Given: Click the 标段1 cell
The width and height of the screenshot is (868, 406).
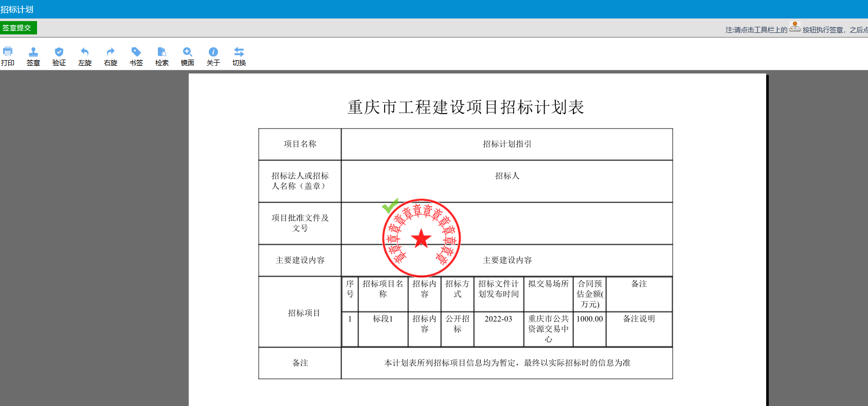Looking at the screenshot, I should pyautogui.click(x=383, y=329).
